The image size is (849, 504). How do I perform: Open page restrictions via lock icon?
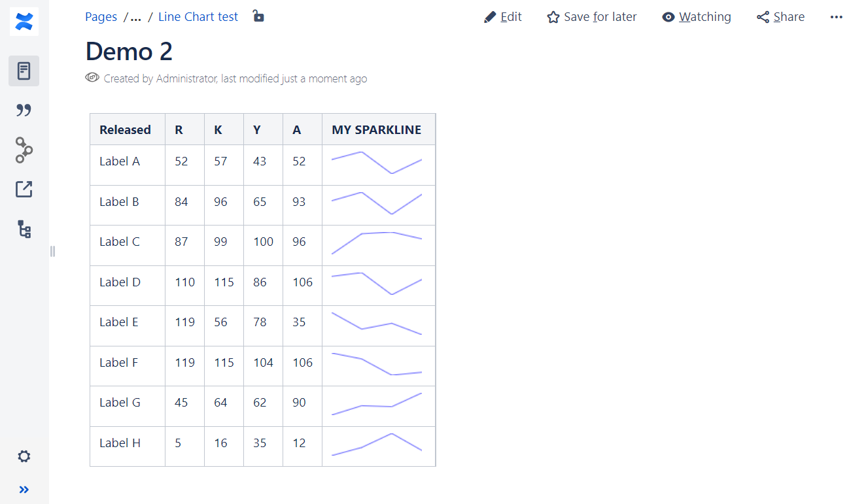click(258, 16)
